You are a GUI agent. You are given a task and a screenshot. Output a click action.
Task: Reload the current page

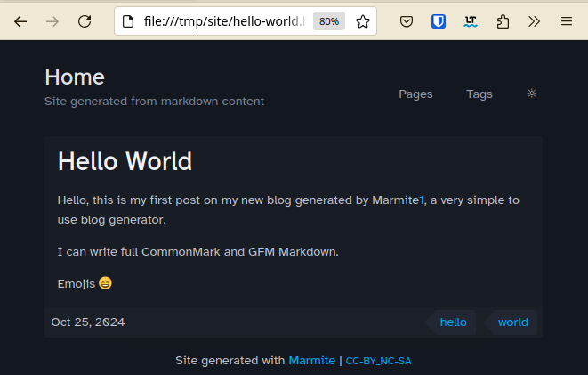tap(85, 21)
